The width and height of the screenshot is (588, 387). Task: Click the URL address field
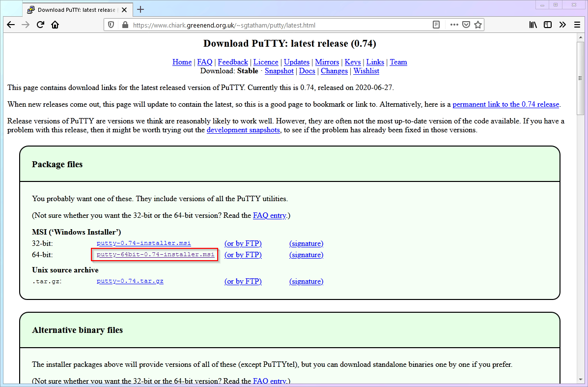pos(275,25)
